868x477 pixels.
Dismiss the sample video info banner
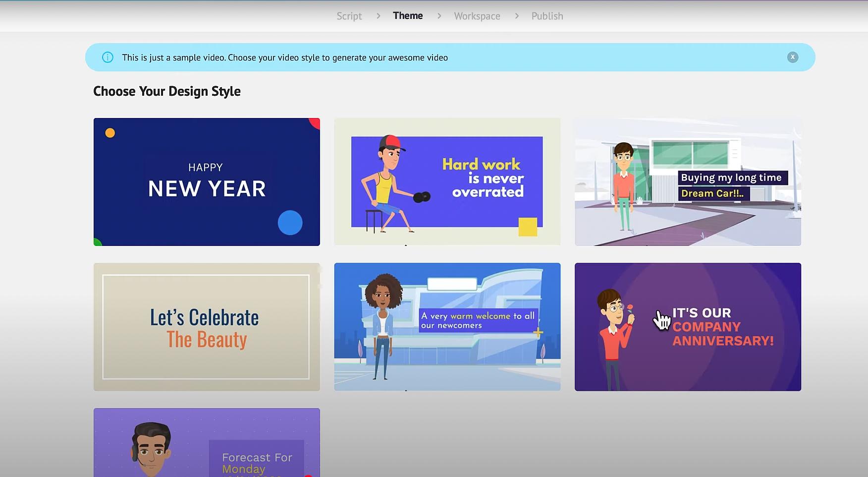(x=792, y=57)
